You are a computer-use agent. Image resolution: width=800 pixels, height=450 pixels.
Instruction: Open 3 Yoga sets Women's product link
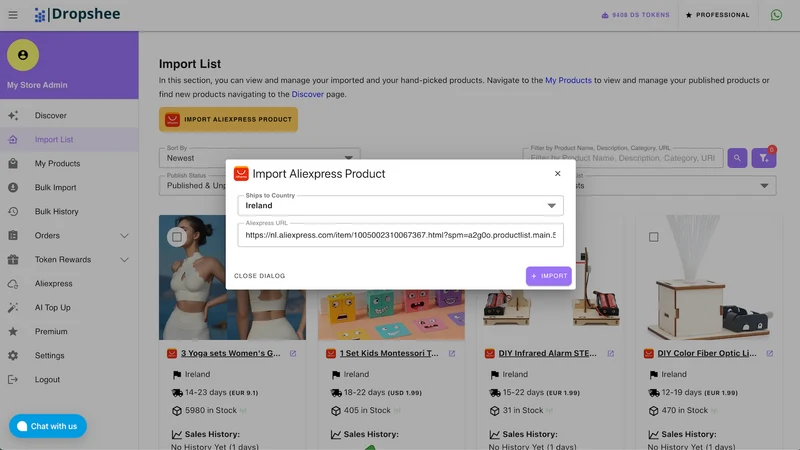coord(231,353)
